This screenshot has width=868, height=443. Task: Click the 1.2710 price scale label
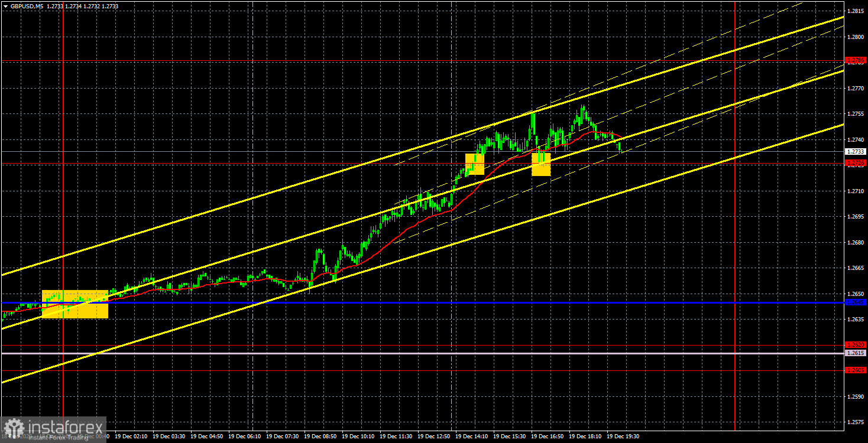(x=856, y=191)
